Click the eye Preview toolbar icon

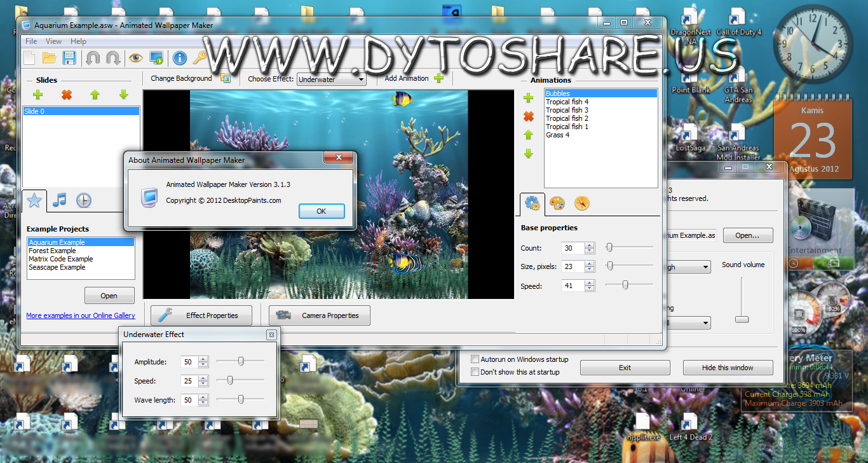(x=135, y=59)
